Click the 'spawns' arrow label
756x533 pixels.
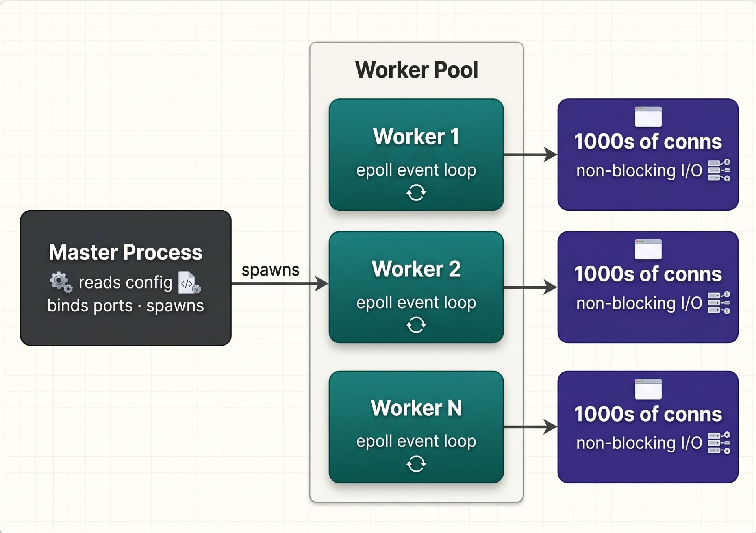[x=271, y=270]
